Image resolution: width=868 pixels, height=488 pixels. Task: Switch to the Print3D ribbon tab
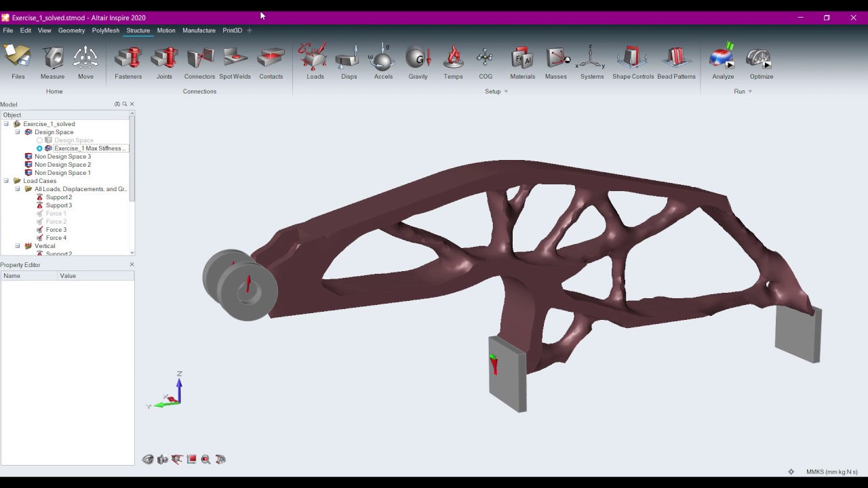tap(232, 30)
